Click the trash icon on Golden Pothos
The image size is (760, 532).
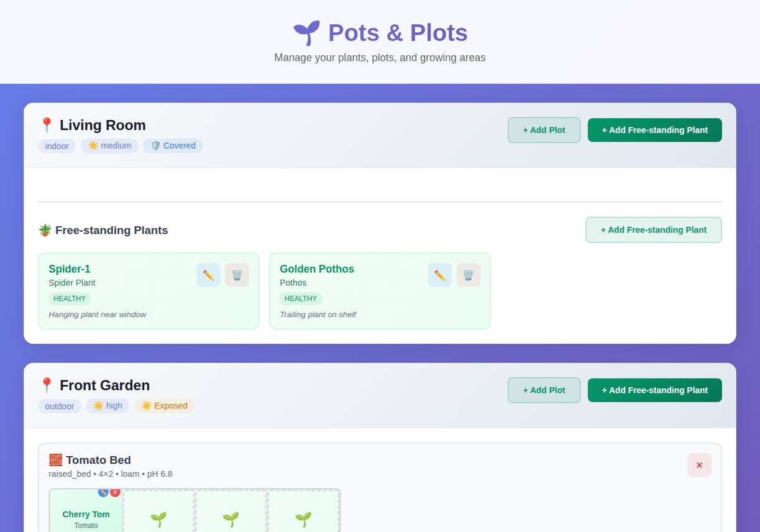click(468, 274)
